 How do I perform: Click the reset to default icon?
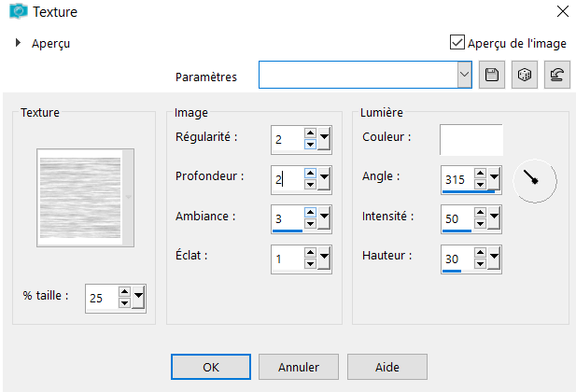(556, 76)
